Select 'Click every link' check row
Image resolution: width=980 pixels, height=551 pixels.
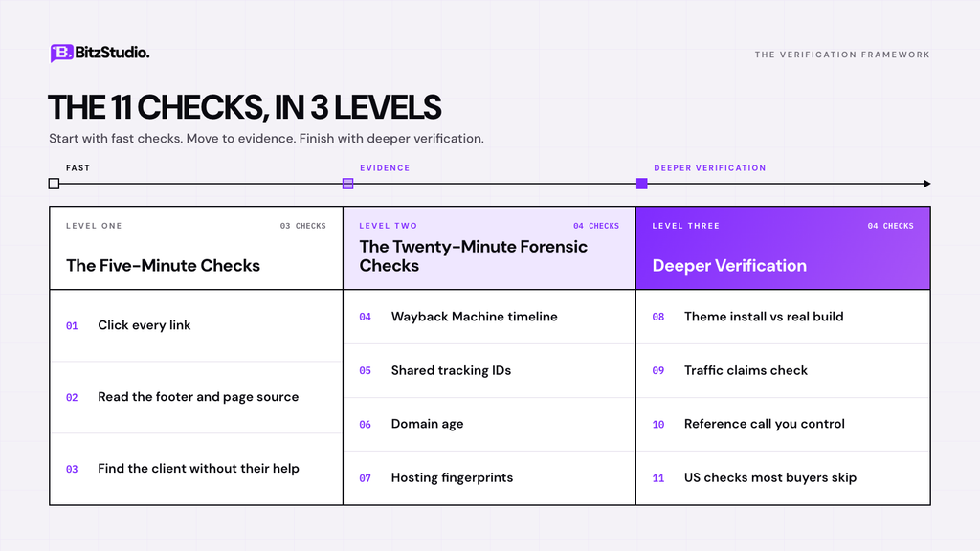click(x=196, y=325)
